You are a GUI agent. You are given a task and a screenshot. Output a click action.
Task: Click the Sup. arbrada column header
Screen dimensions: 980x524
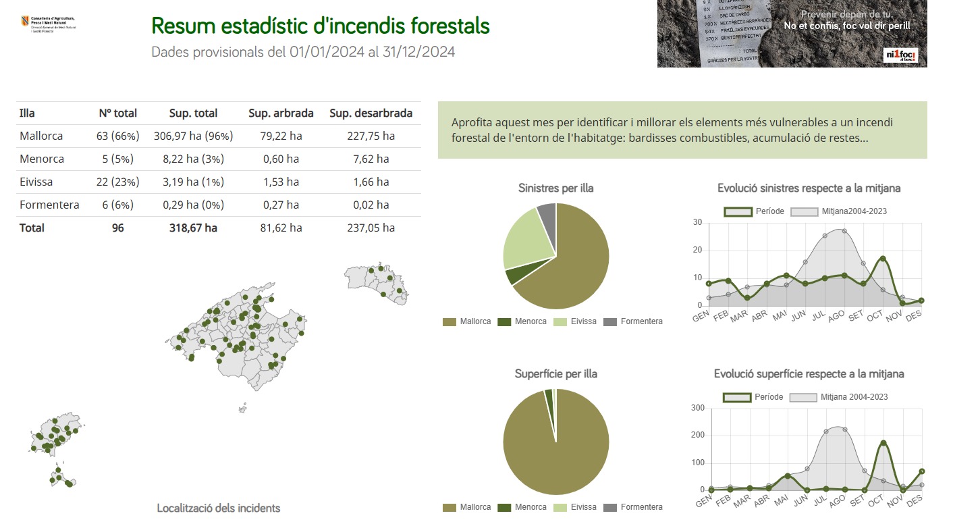(274, 113)
